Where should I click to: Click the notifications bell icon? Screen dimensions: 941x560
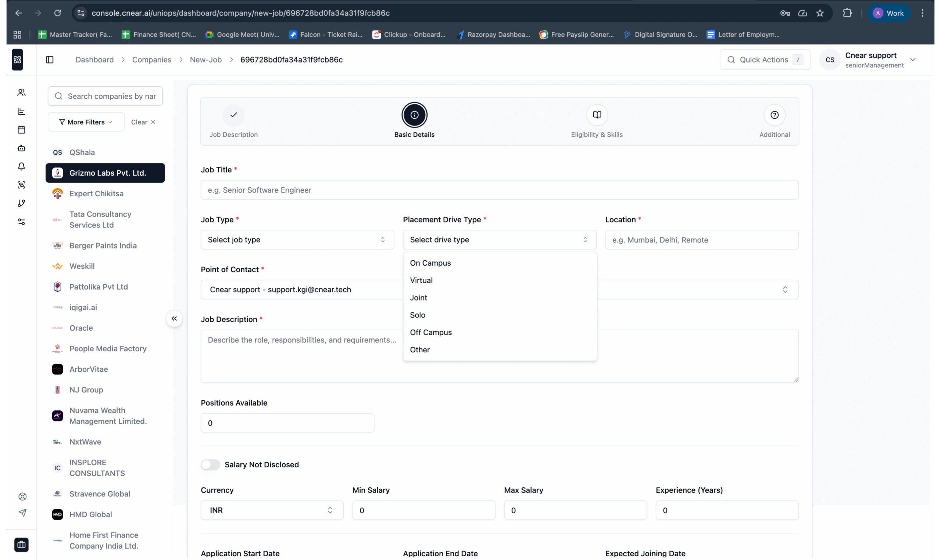pyautogui.click(x=22, y=166)
